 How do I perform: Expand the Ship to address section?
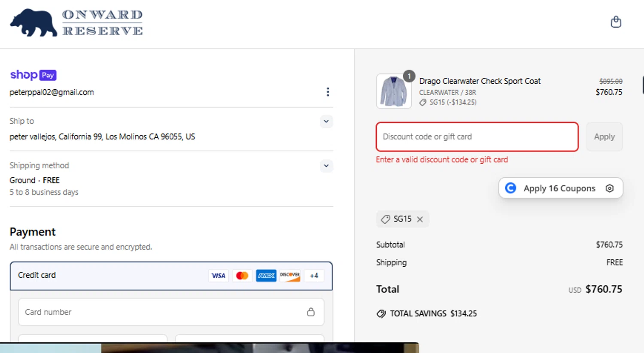point(326,122)
